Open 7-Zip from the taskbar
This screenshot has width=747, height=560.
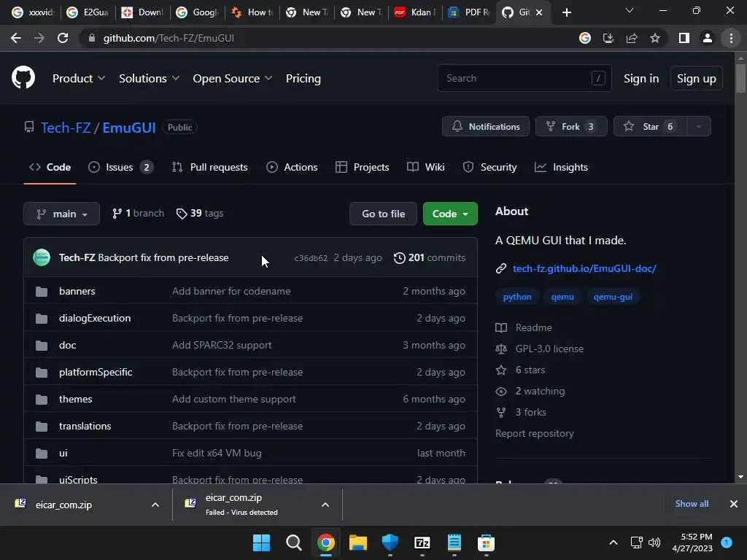(x=422, y=542)
